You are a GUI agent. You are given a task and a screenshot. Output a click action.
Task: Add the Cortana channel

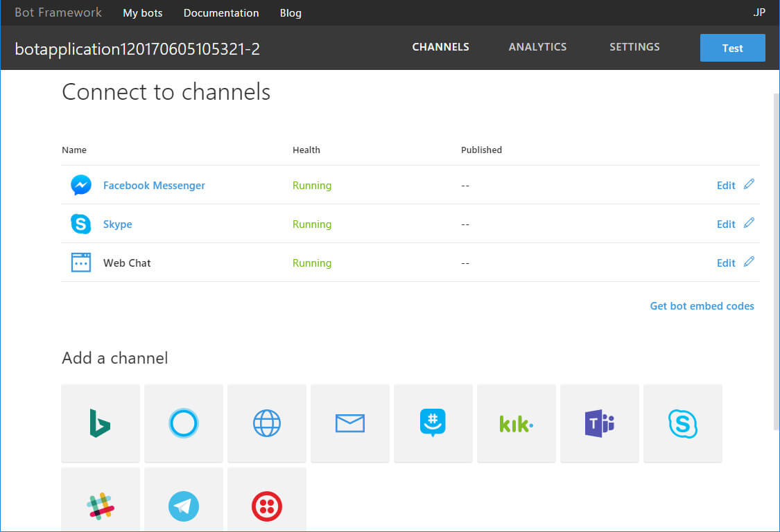click(x=184, y=423)
